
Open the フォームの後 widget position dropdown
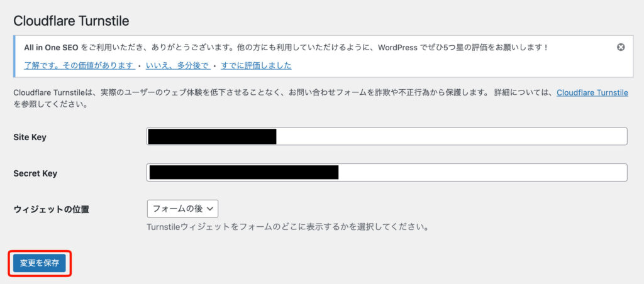182,209
